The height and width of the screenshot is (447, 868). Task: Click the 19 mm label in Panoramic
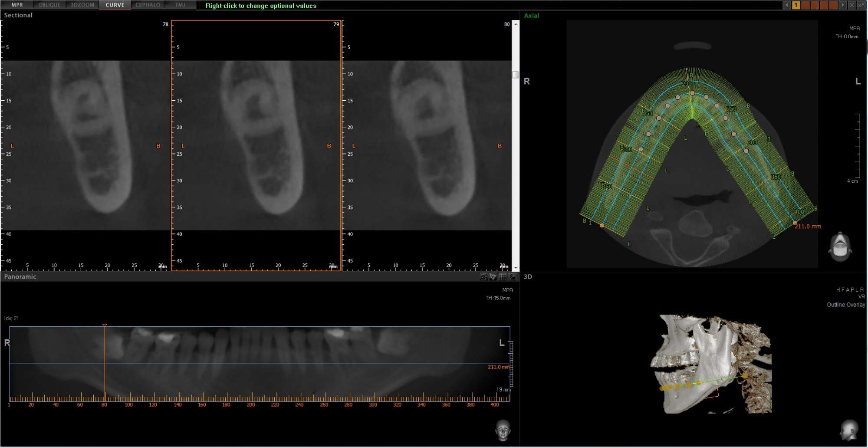click(503, 390)
